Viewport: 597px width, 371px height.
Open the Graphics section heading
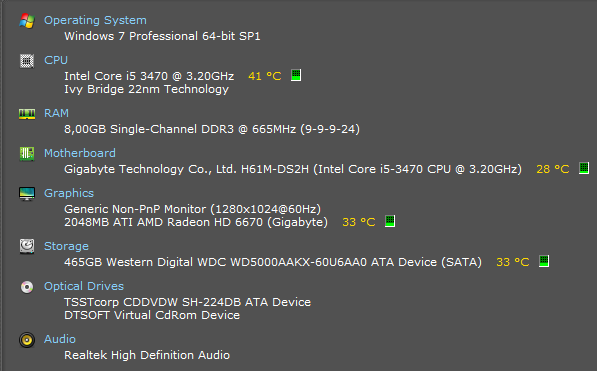(x=69, y=193)
